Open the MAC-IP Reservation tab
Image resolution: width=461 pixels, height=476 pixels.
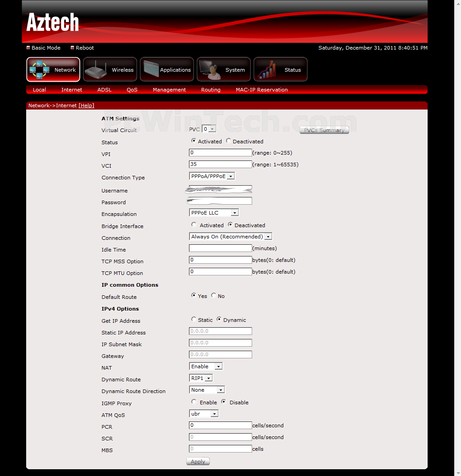pos(262,90)
